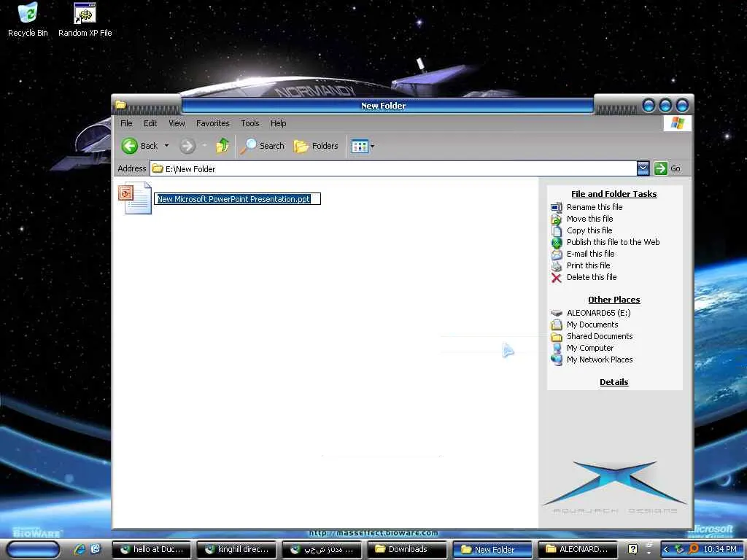Click Print this file link
This screenshot has height=560, width=747.
pos(589,265)
